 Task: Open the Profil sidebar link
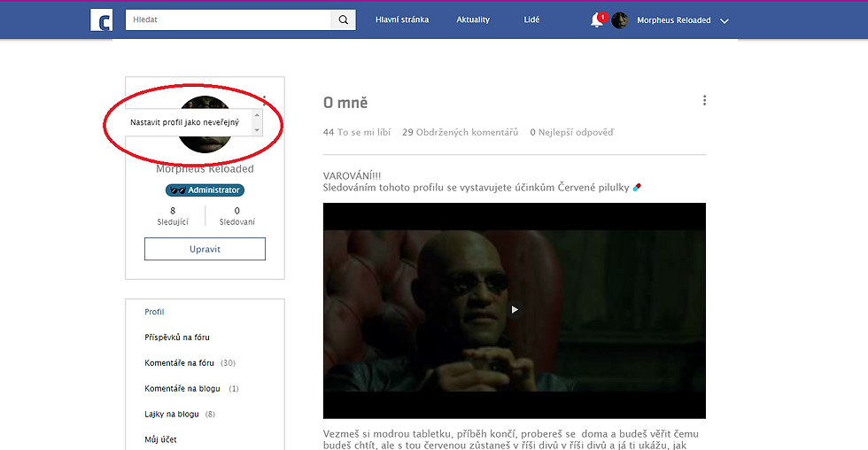pos(154,312)
